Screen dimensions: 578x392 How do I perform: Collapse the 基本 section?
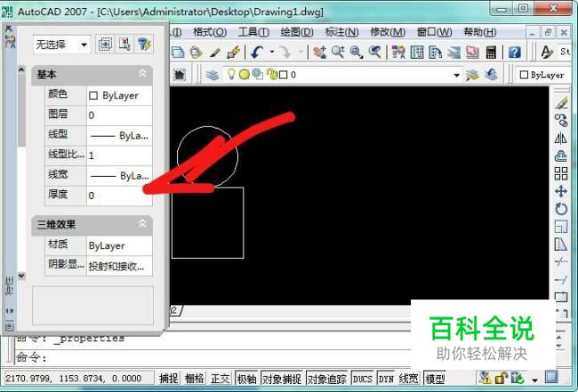[x=142, y=74]
